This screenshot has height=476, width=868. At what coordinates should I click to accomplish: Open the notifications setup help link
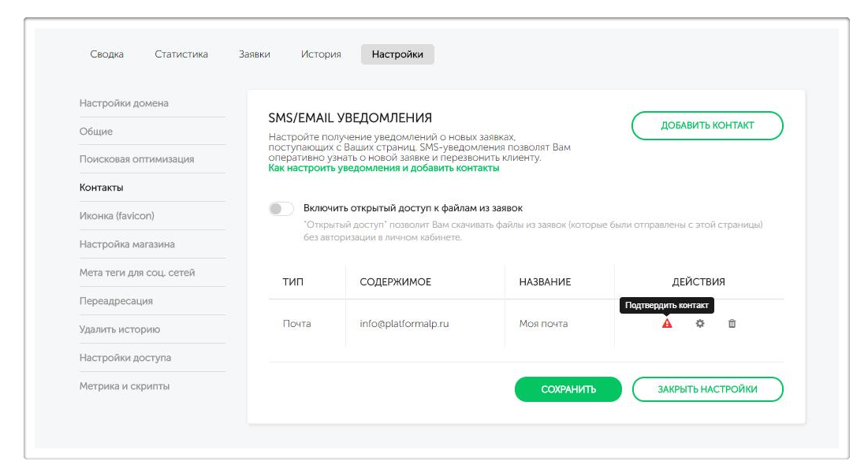pyautogui.click(x=383, y=168)
